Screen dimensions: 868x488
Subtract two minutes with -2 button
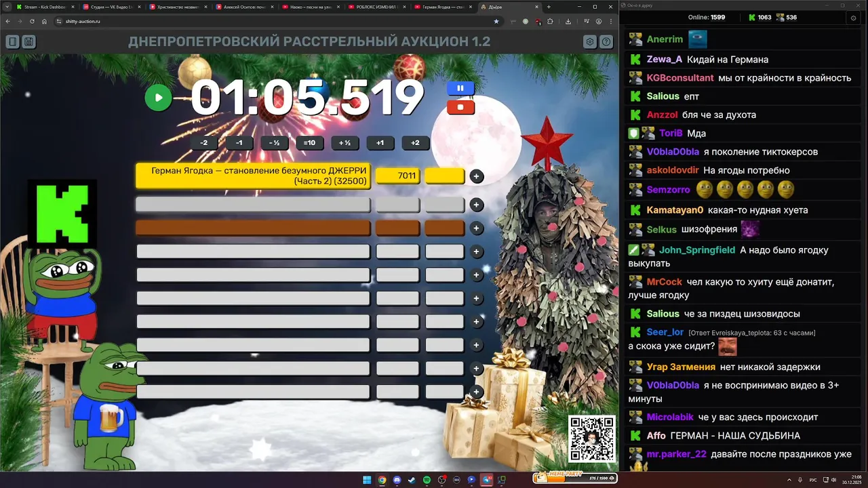pyautogui.click(x=204, y=143)
